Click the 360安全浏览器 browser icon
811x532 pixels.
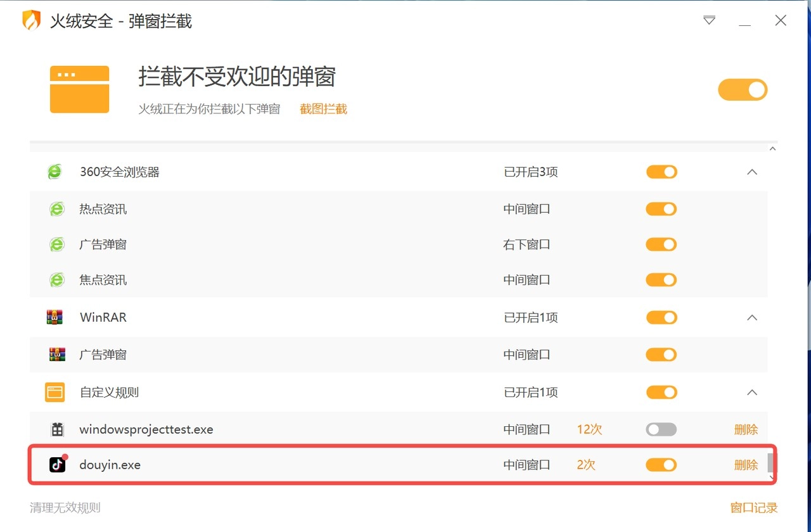tap(55, 172)
